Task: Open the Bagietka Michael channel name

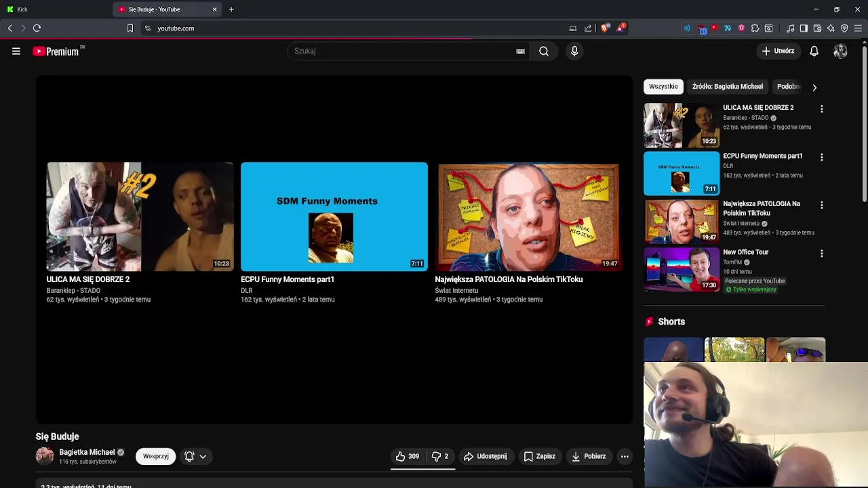Action: coord(87,452)
